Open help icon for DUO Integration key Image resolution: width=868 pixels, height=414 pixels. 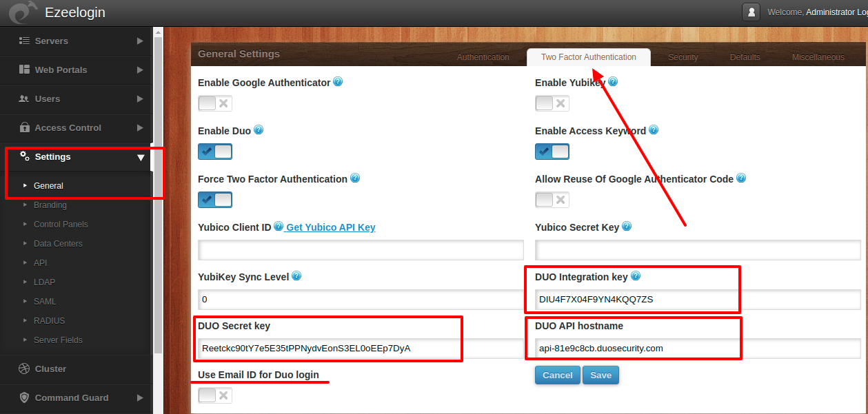636,276
